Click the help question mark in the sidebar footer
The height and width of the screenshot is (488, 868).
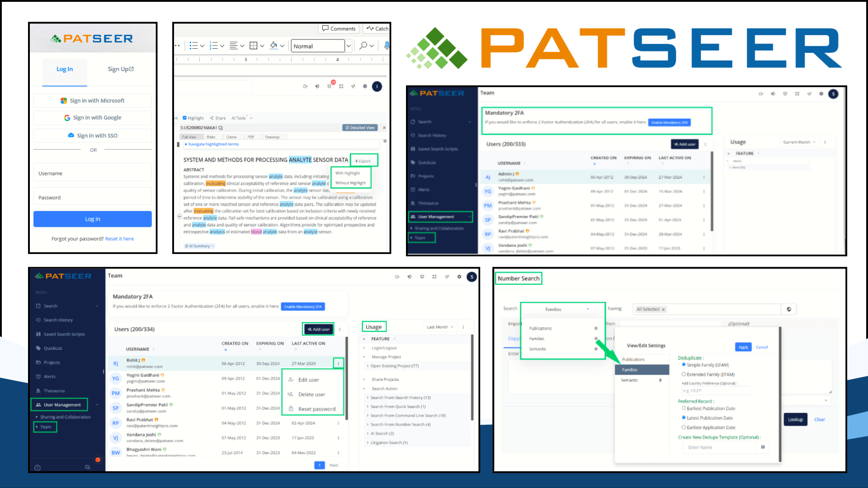point(38,467)
